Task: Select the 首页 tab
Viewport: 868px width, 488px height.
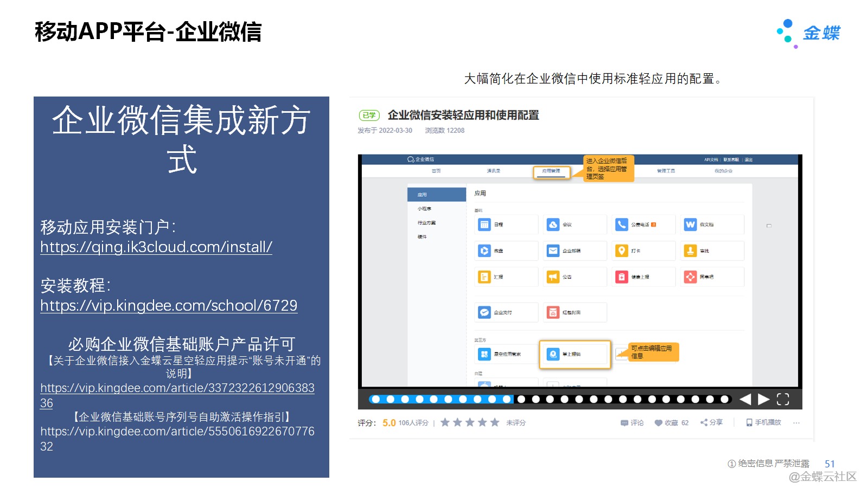Action: pyautogui.click(x=436, y=171)
